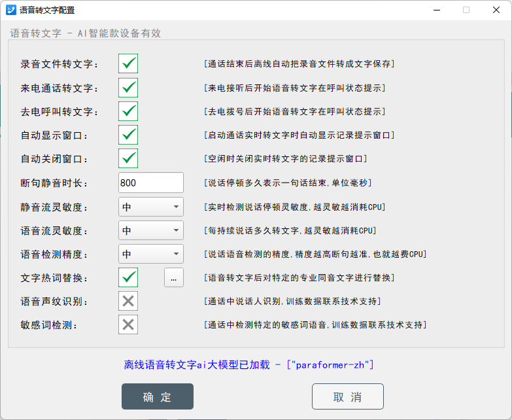Click the 自动显示窗口 label

click(x=54, y=135)
